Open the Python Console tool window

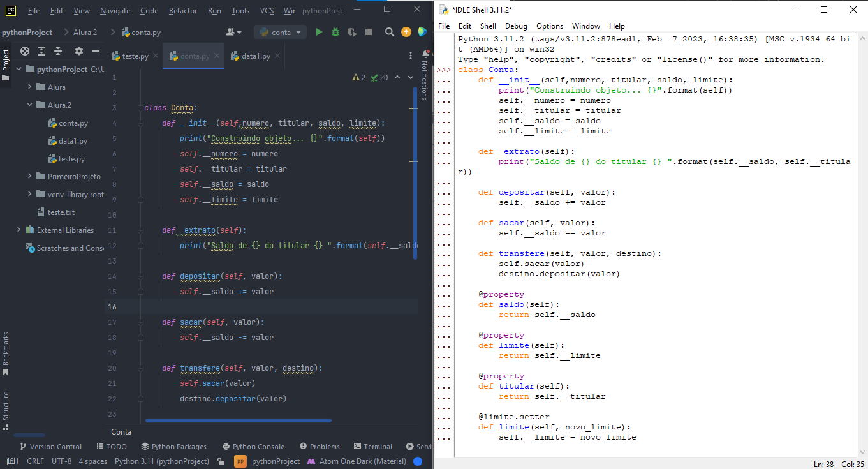(253, 447)
